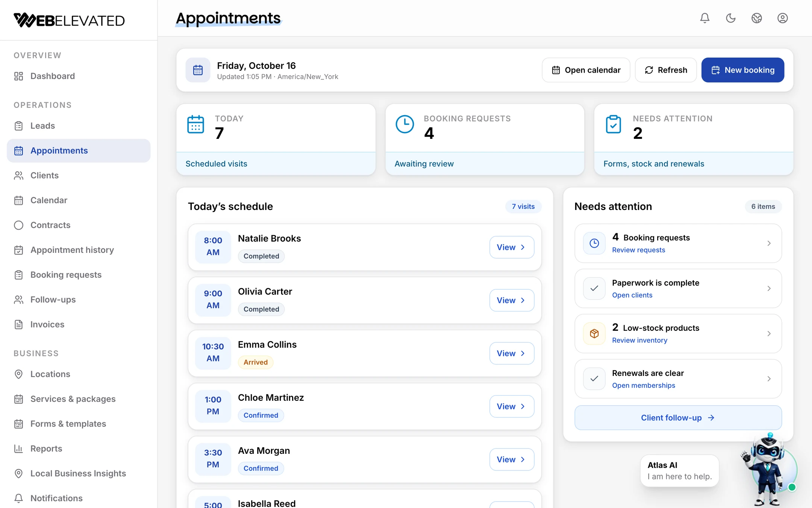Go to Booking requests in the sidebar

[79, 275]
